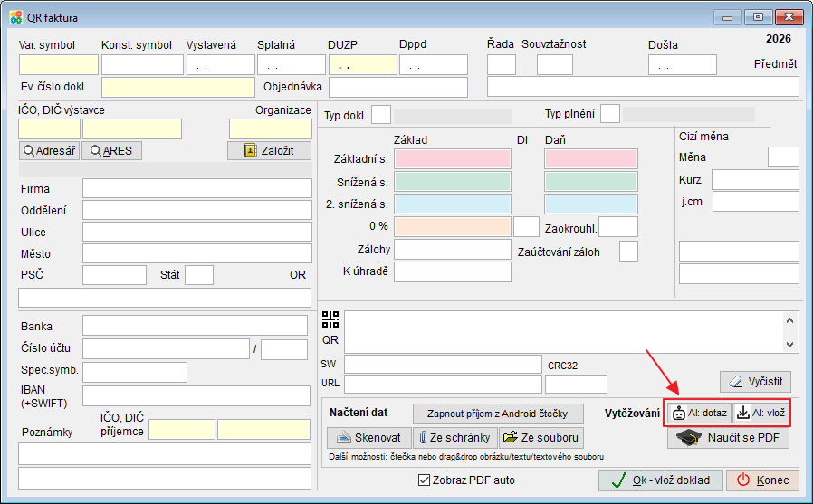Load data Ze souboru
The width and height of the screenshot is (813, 504).
(x=541, y=438)
